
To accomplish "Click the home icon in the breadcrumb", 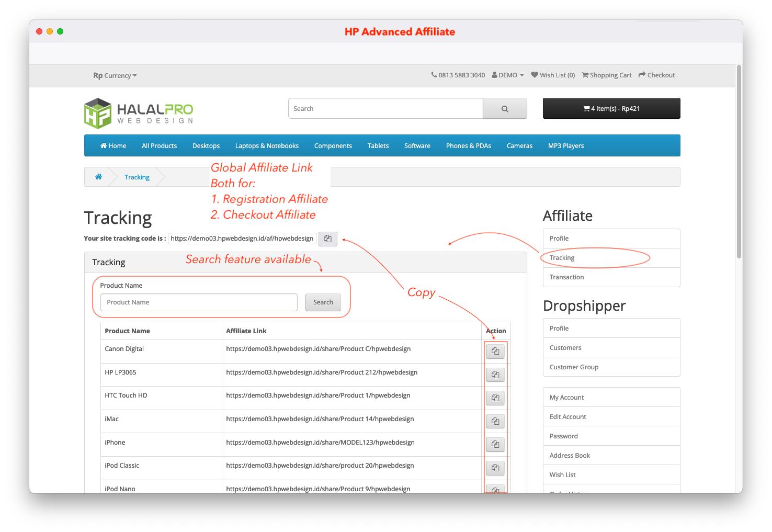I will click(x=98, y=177).
